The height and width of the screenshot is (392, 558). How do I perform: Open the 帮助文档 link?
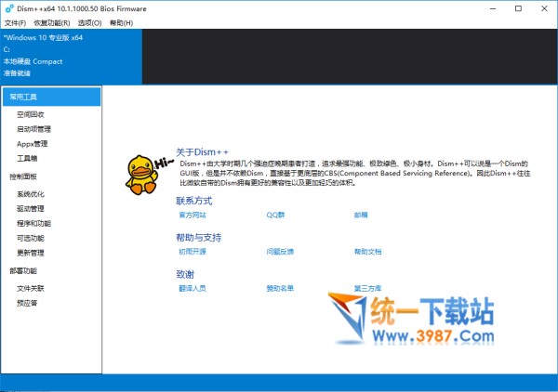click(367, 252)
